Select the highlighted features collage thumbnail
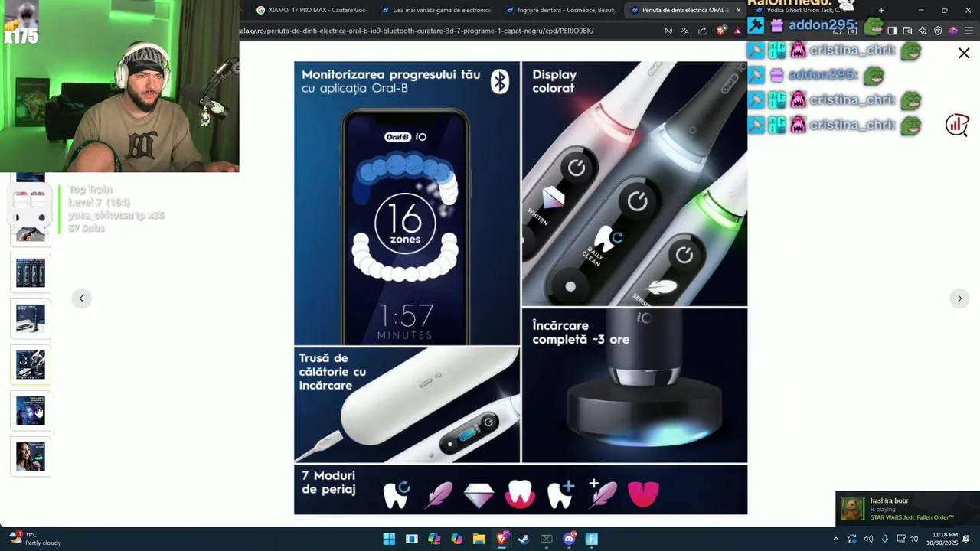The height and width of the screenshot is (551, 980). [31, 364]
